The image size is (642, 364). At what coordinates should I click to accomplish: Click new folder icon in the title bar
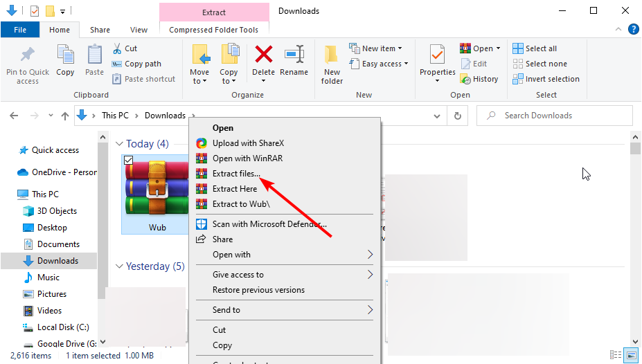point(50,11)
